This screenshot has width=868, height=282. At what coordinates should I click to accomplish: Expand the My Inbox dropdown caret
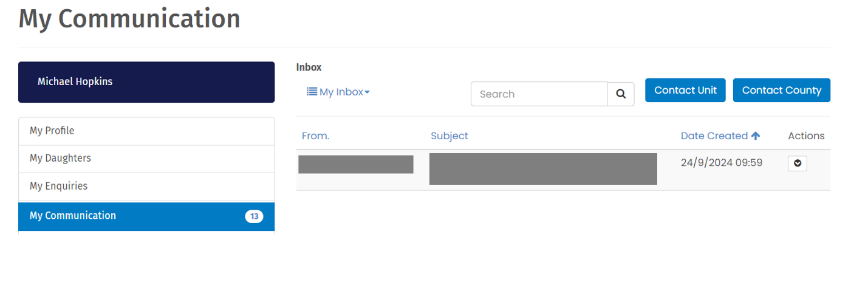pos(367,92)
